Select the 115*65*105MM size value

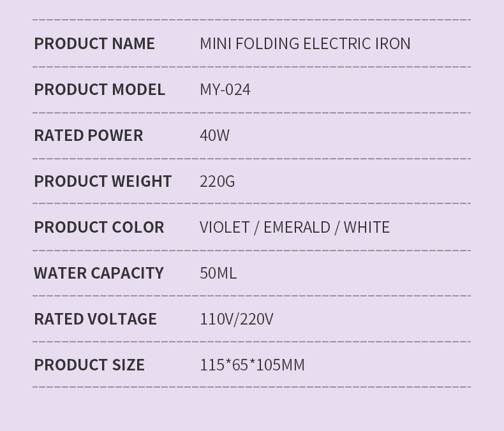coord(252,365)
